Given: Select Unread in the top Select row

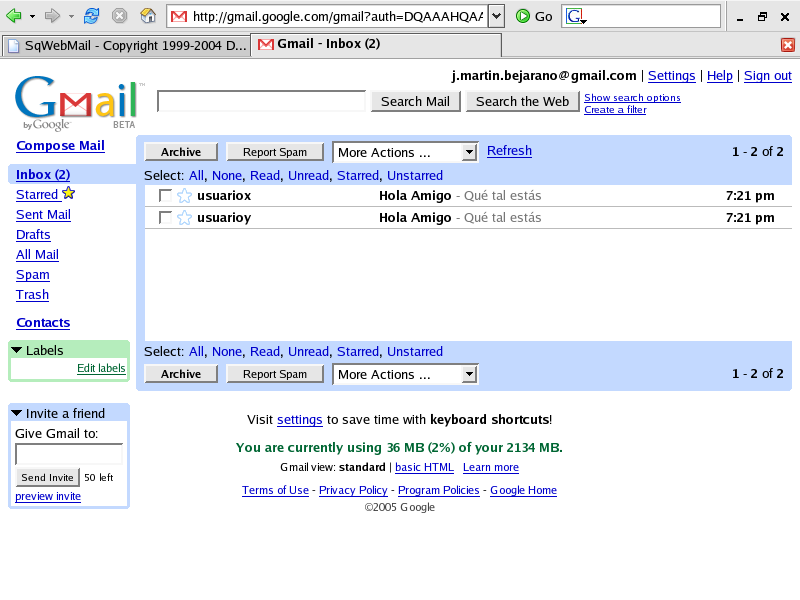Looking at the screenshot, I should pyautogui.click(x=308, y=176).
